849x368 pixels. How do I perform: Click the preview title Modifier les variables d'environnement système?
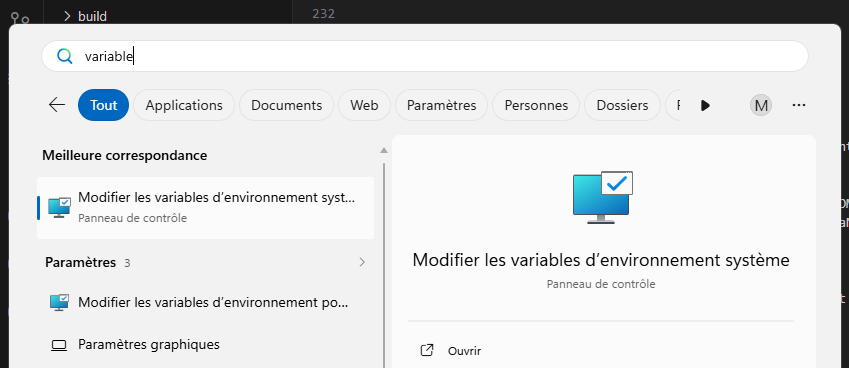click(x=601, y=260)
